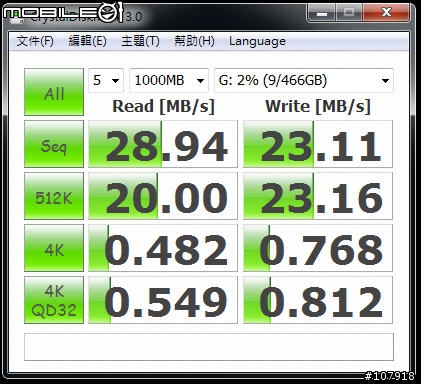The height and width of the screenshot is (384, 421).
Task: Run the 4K QD32 benchmark test
Action: tap(54, 300)
